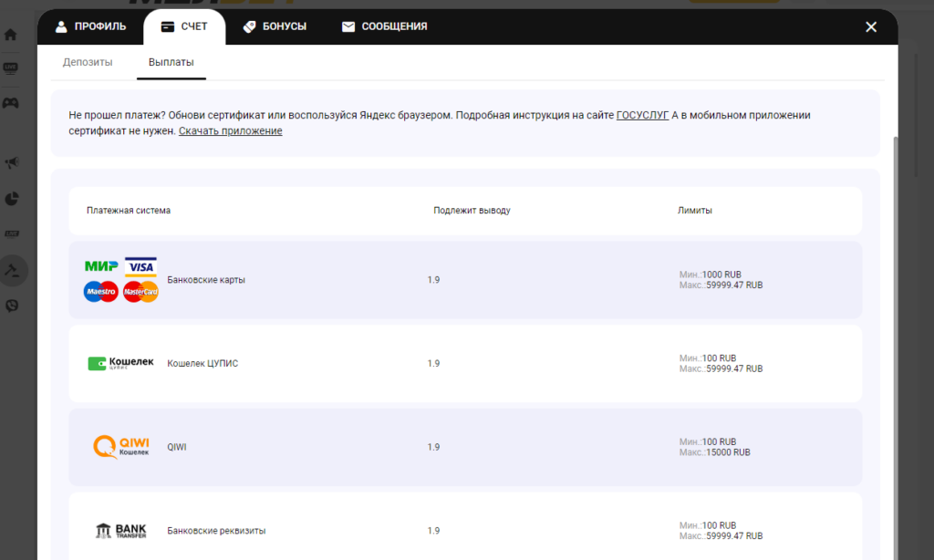Open the megaphone promotions icon

12,162
